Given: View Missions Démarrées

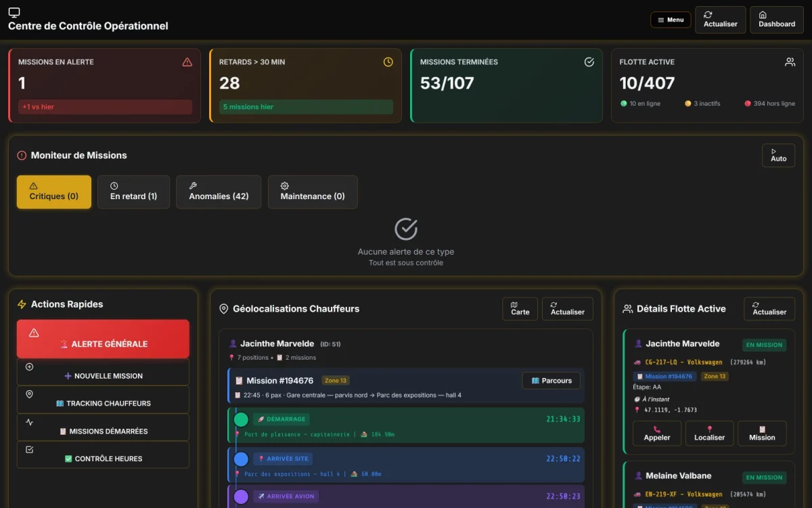Looking at the screenshot, I should click(x=103, y=427).
